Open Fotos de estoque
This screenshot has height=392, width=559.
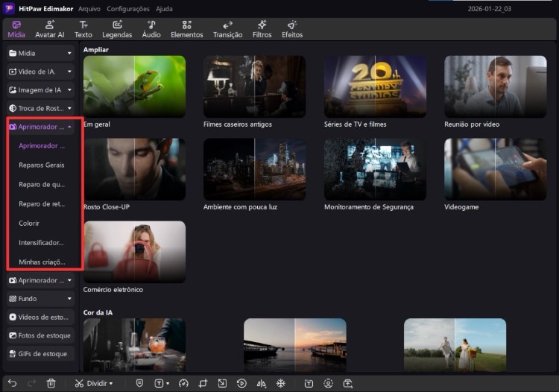pyautogui.click(x=40, y=335)
